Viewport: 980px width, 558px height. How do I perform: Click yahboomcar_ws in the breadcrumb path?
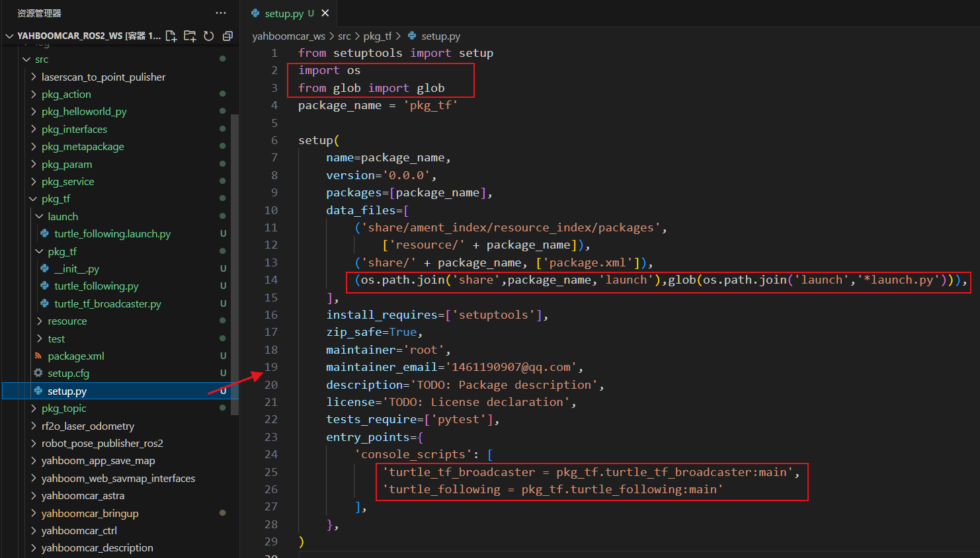tap(288, 36)
